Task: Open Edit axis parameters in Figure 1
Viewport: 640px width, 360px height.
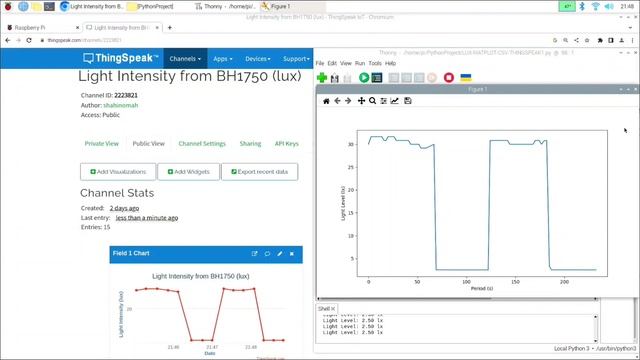Action: pyautogui.click(x=394, y=101)
